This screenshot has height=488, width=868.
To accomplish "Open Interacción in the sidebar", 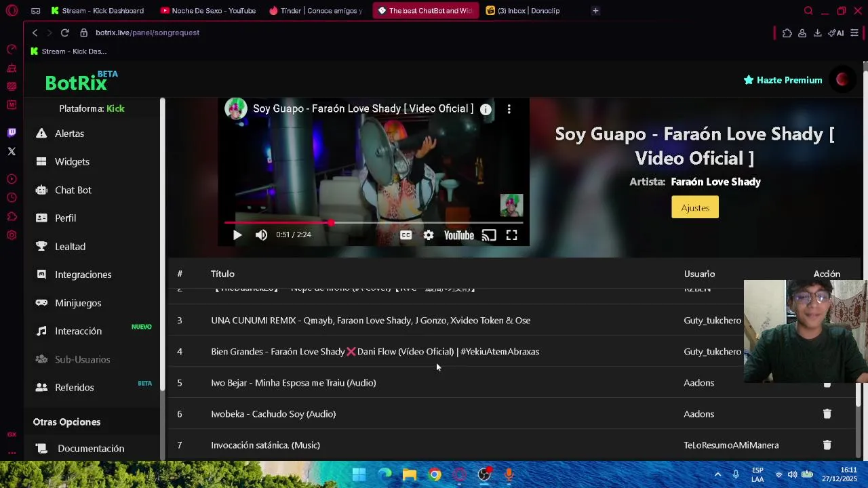I will click(x=78, y=331).
